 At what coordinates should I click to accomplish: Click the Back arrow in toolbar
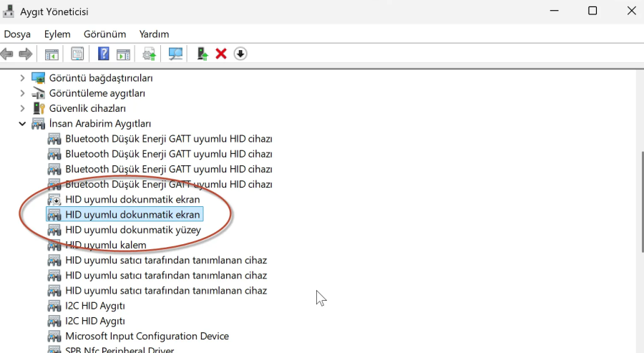[x=7, y=54]
